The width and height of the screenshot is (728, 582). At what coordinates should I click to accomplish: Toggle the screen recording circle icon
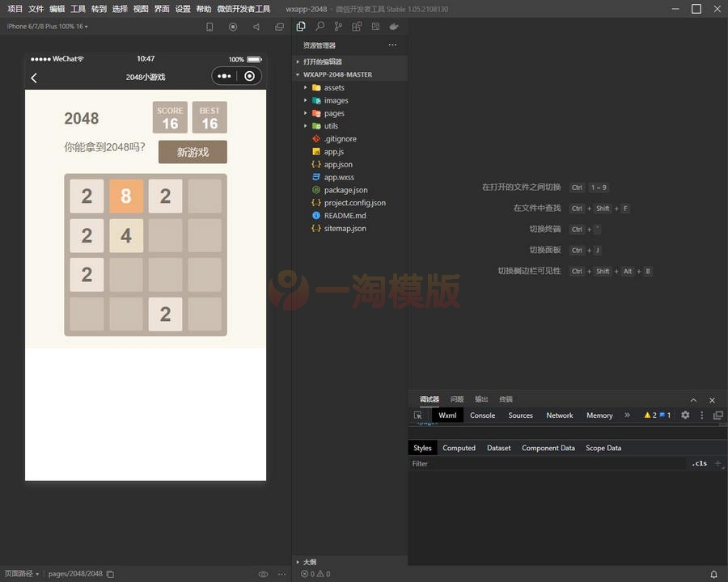pos(232,27)
